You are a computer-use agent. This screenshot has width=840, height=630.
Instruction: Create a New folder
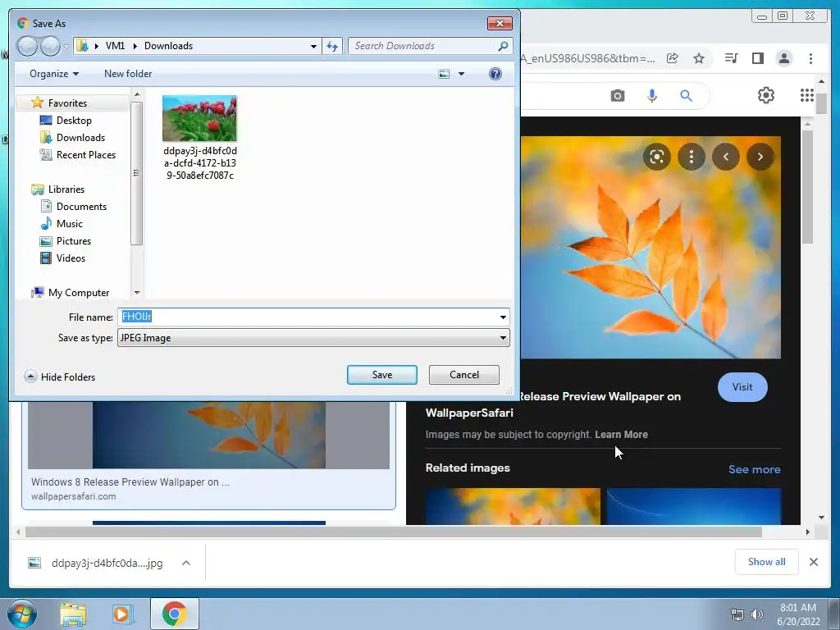point(127,74)
